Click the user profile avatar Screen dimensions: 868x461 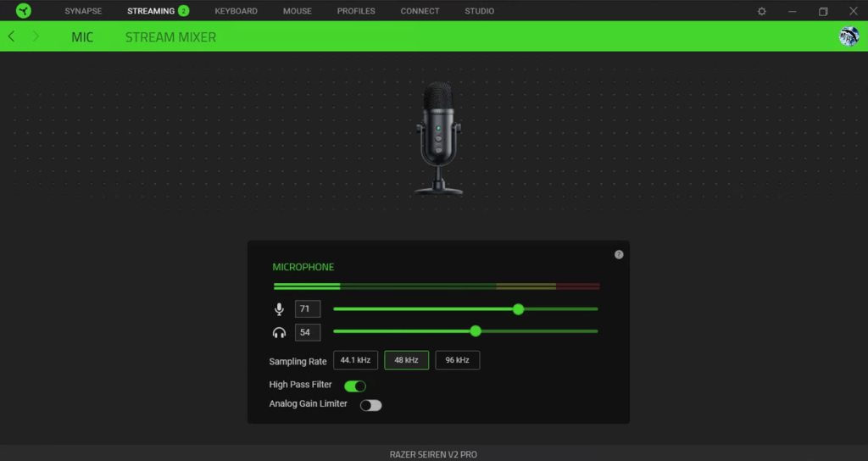point(849,36)
